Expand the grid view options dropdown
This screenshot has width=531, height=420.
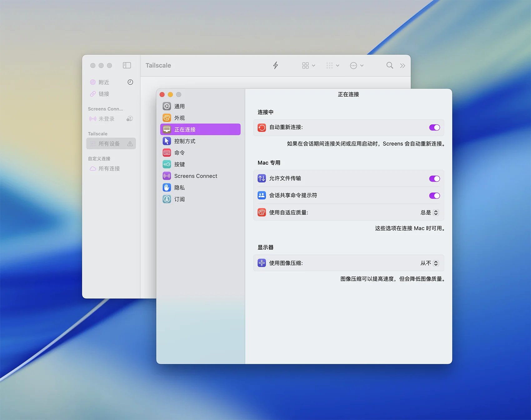(x=309, y=66)
